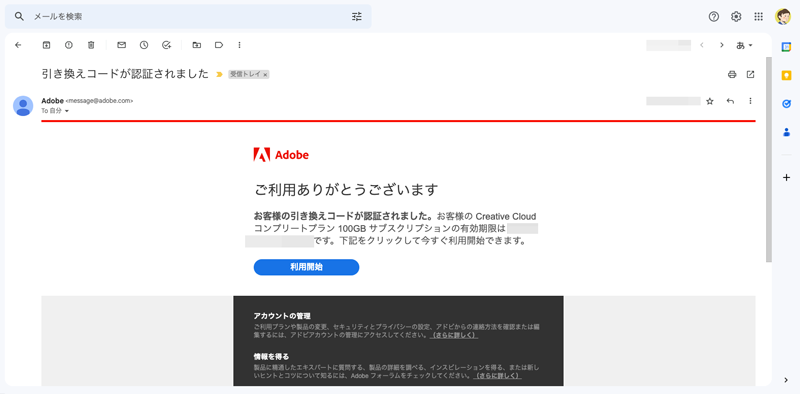Click the アカウントの管理 heading

point(282,316)
